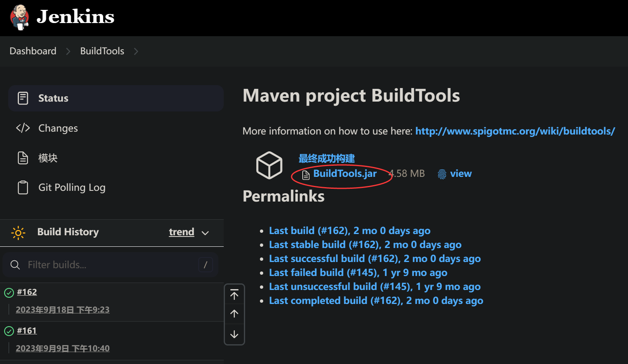The image size is (628, 364).
Task: Click the down arrow in build navigation
Action: 234,334
